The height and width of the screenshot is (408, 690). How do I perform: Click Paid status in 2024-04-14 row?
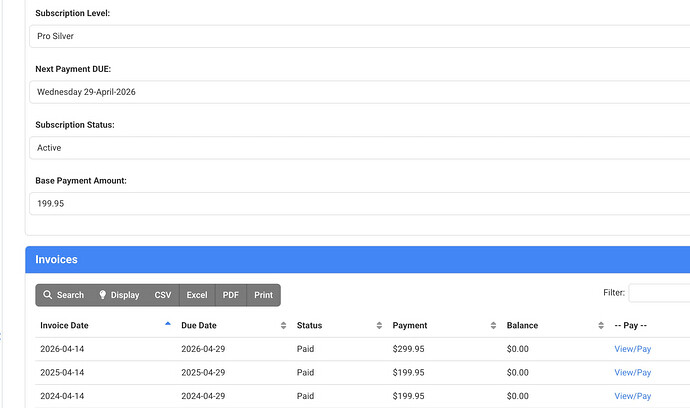coord(305,396)
